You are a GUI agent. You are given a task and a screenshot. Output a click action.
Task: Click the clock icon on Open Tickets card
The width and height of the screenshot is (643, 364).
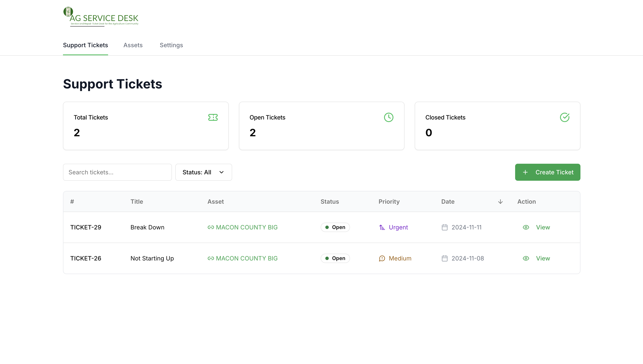[389, 117]
